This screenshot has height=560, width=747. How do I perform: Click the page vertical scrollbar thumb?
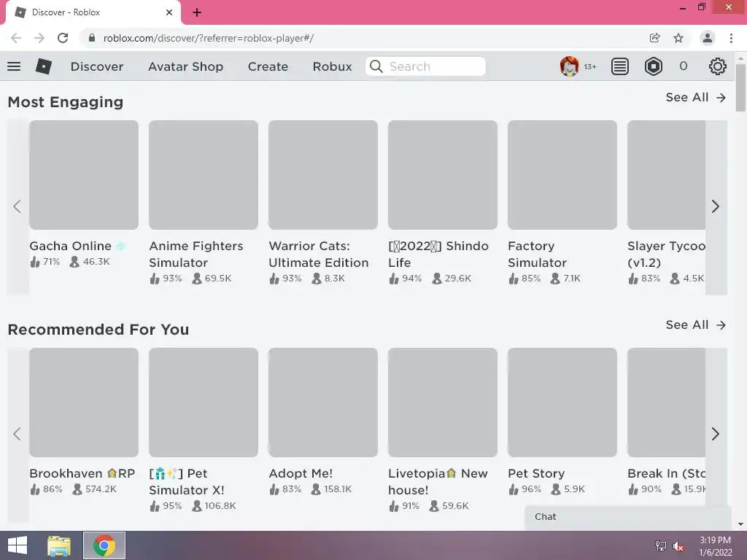pos(741,87)
